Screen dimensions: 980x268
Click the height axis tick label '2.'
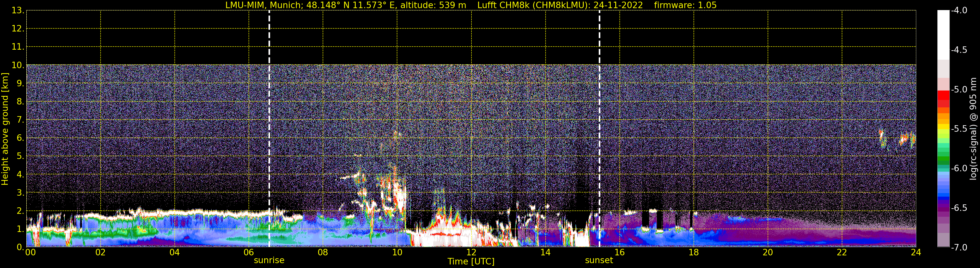tap(20, 211)
